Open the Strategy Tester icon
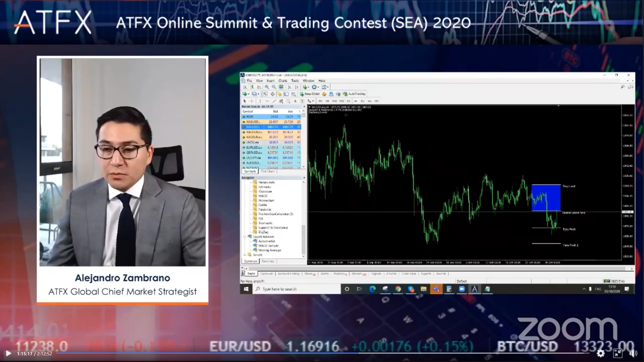 pyautogui.click(x=293, y=94)
